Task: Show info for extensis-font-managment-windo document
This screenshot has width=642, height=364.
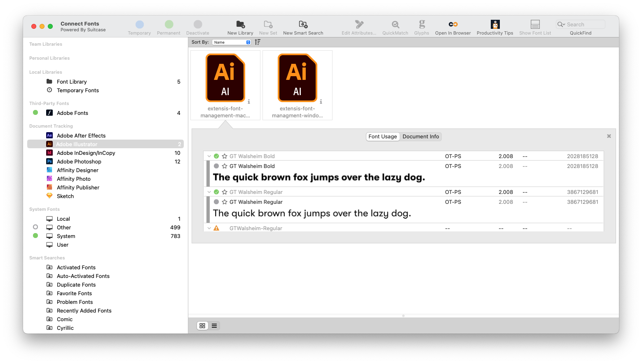Action: pos(321,101)
